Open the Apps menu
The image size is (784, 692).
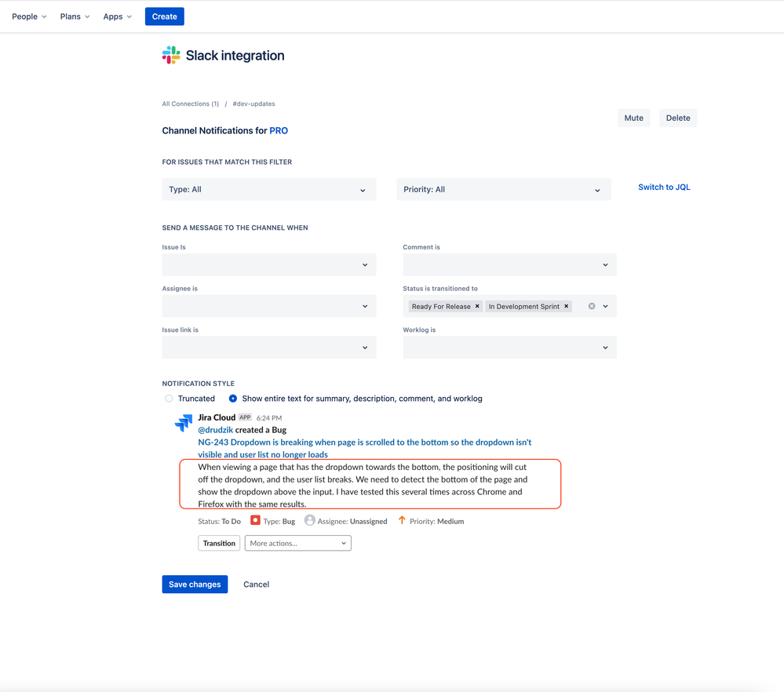point(118,16)
